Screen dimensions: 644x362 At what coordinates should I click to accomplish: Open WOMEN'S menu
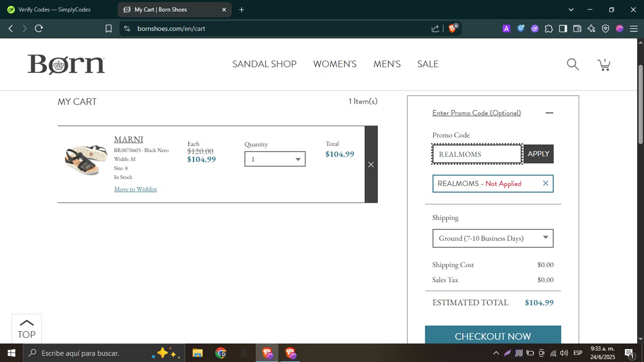click(335, 64)
